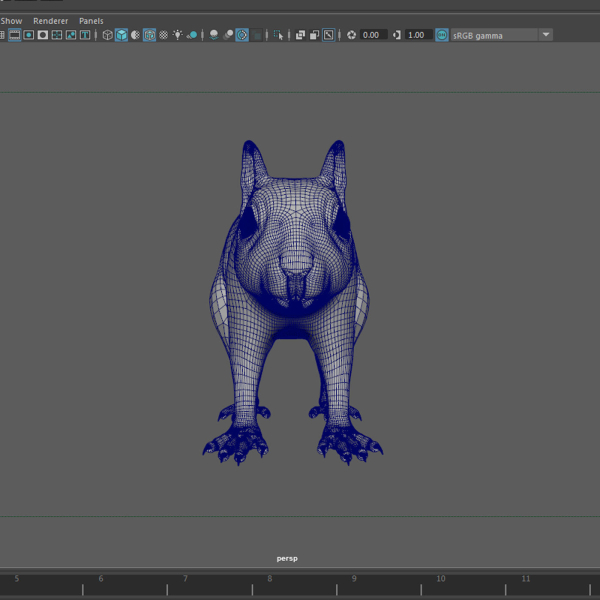Image resolution: width=600 pixels, height=600 pixels.
Task: Click the Gamma reset icon
Action: pos(397,35)
